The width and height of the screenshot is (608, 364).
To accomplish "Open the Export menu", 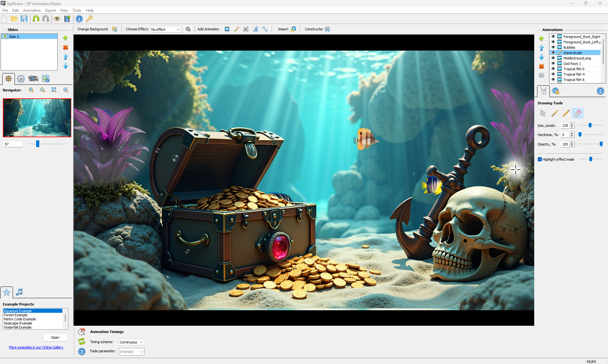I will point(50,10).
